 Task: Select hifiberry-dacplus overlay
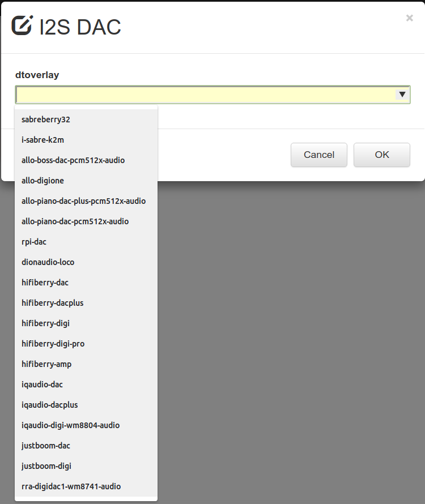(86, 303)
